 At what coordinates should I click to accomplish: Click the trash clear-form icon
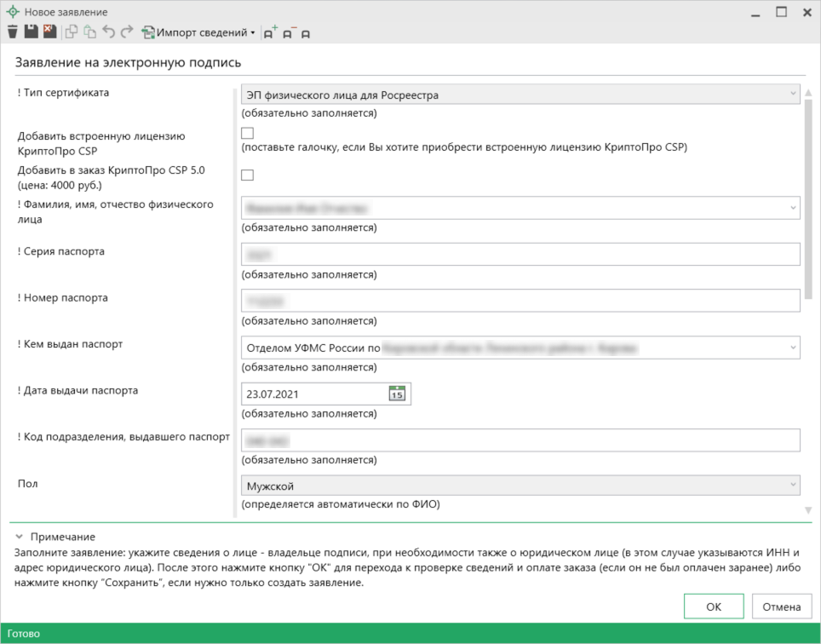12,32
